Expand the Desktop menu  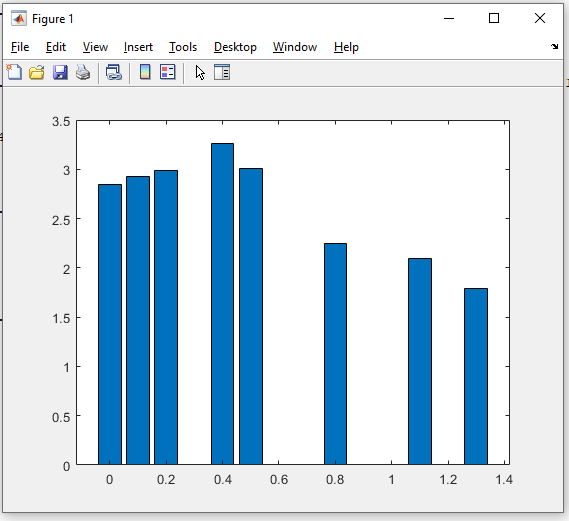click(x=235, y=47)
